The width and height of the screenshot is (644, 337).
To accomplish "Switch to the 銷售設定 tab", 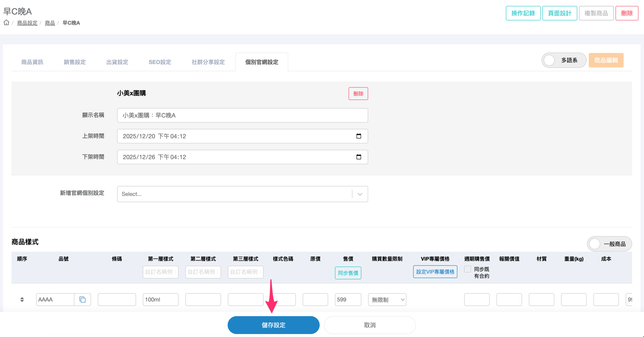I will coord(75,62).
